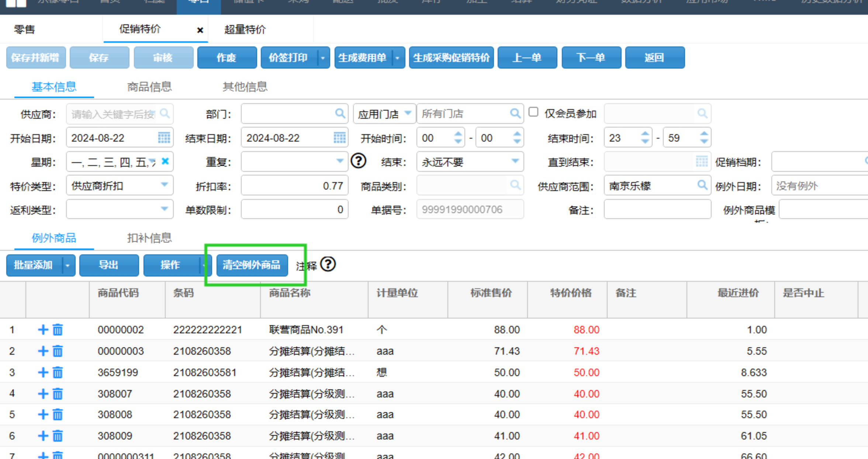Click the help icon beside 注释

tap(328, 264)
